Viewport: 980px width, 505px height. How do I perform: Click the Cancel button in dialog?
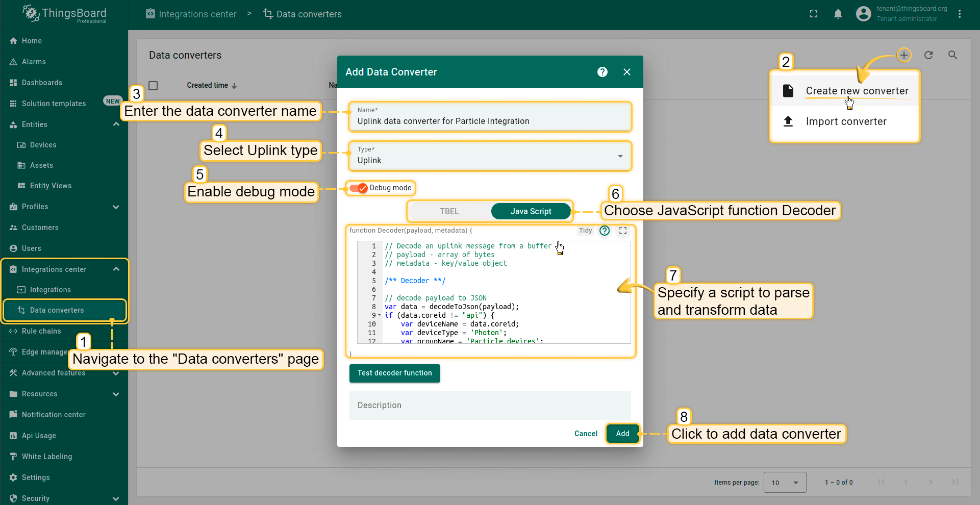click(586, 434)
